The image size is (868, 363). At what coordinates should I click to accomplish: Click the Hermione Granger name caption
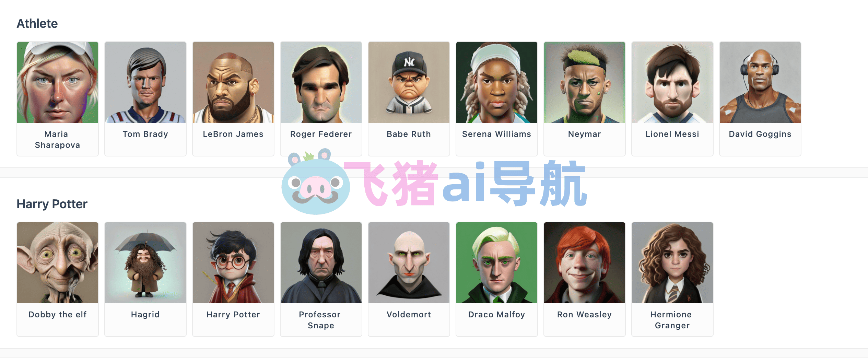tap(672, 320)
